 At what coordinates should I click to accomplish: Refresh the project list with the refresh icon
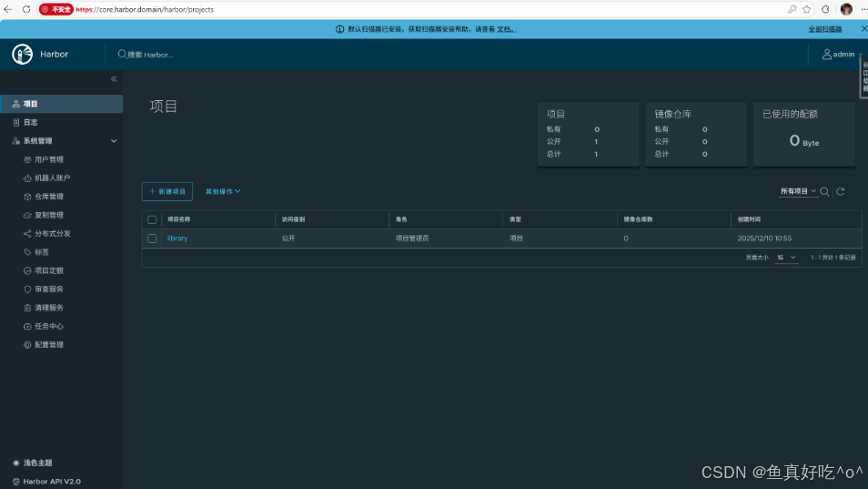(x=841, y=192)
